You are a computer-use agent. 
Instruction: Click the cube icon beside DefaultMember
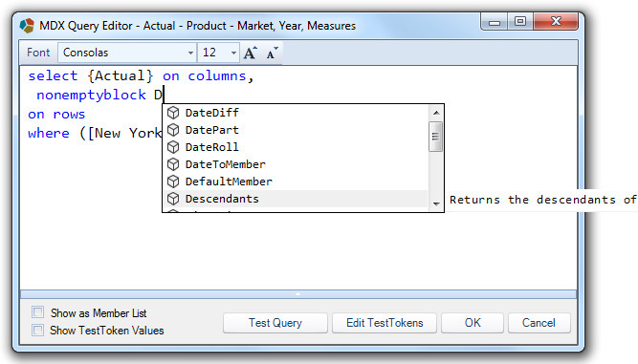click(173, 182)
